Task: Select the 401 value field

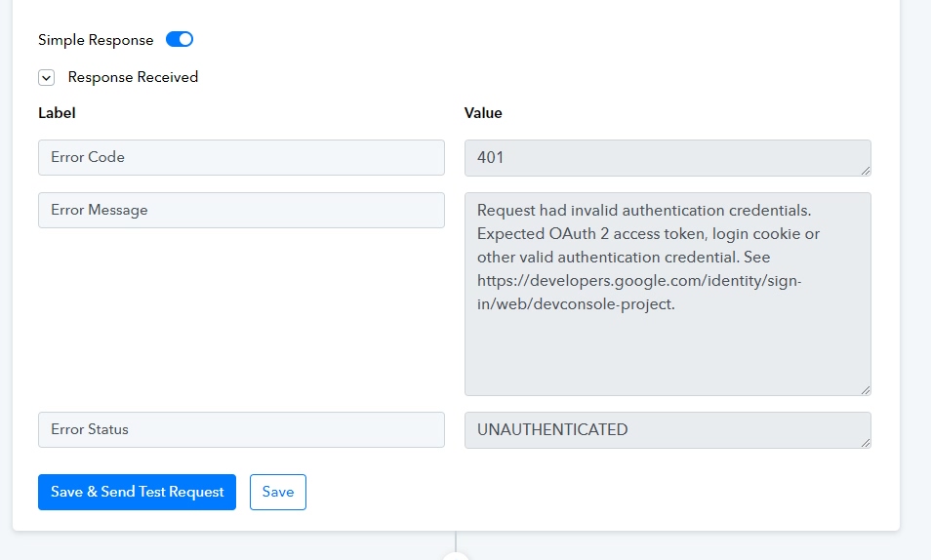Action: pyautogui.click(x=668, y=158)
